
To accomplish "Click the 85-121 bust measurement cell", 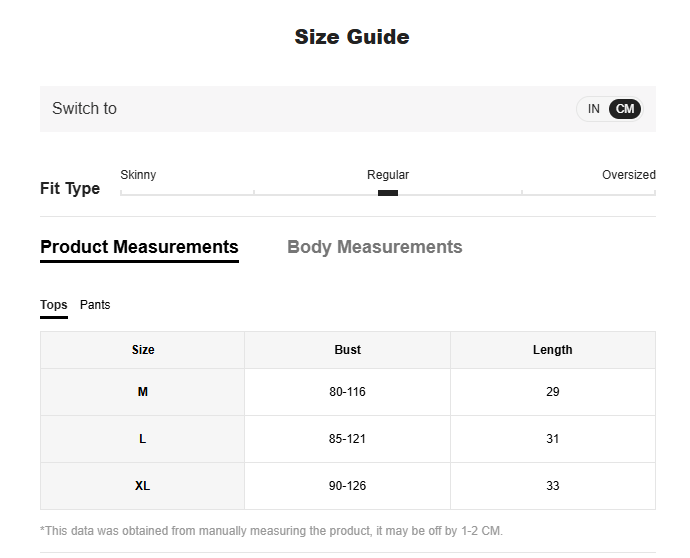I will pyautogui.click(x=347, y=439).
